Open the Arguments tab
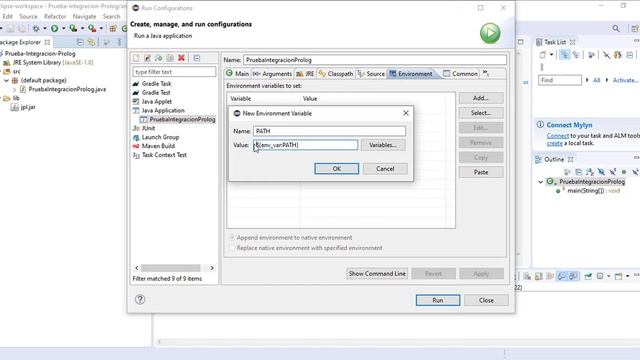640x360 pixels. point(272,73)
